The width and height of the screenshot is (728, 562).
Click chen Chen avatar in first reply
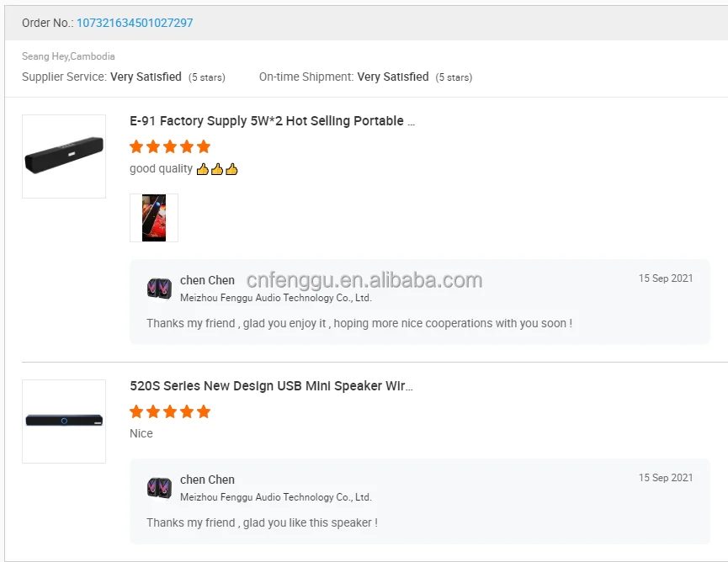click(159, 289)
